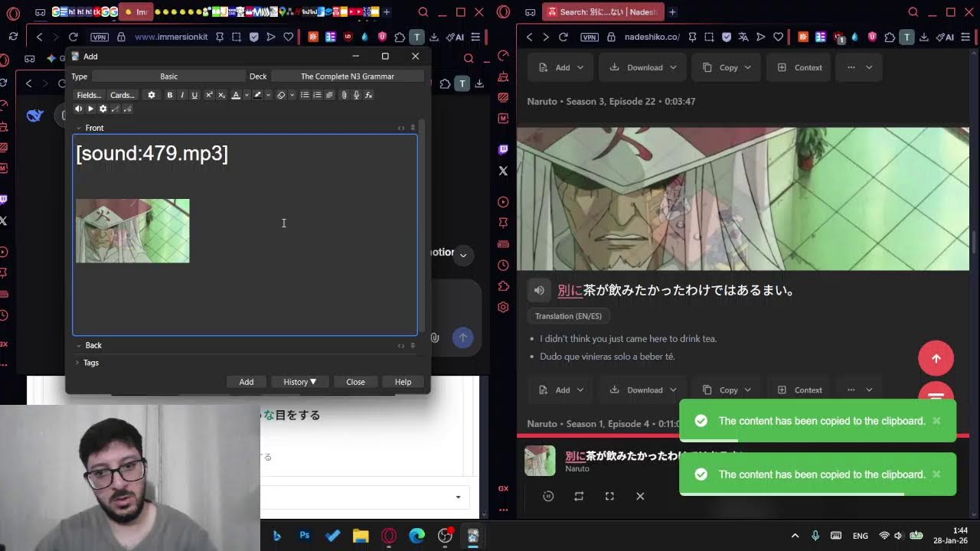Pause the Nadeshiko mini player
The image size is (980, 551).
click(x=548, y=496)
